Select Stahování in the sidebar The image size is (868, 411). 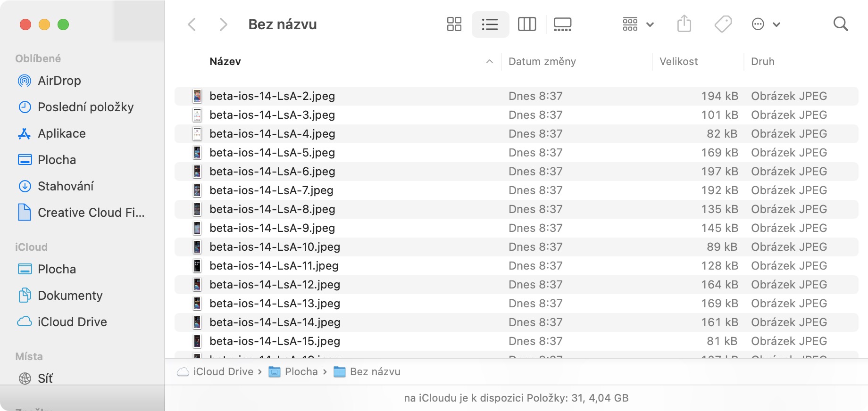point(66,186)
